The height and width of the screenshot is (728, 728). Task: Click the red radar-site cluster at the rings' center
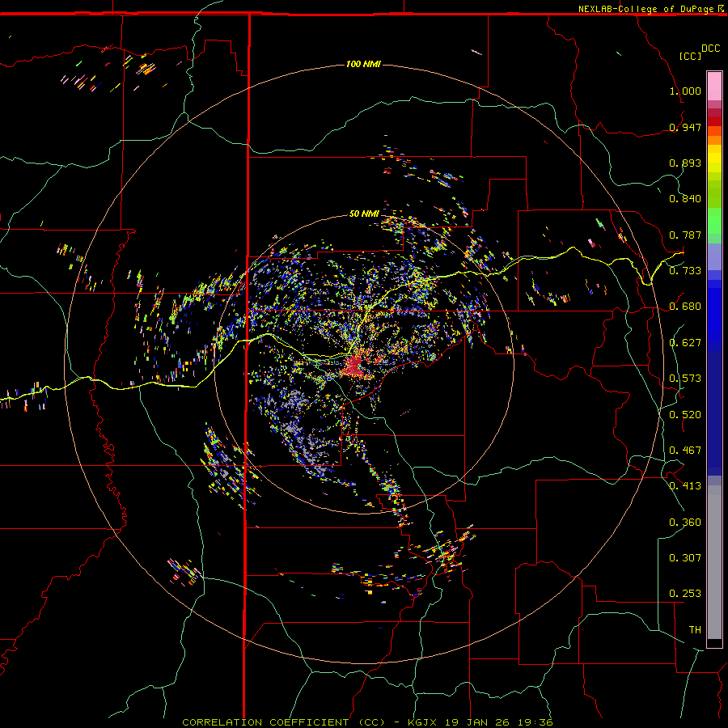click(354, 366)
